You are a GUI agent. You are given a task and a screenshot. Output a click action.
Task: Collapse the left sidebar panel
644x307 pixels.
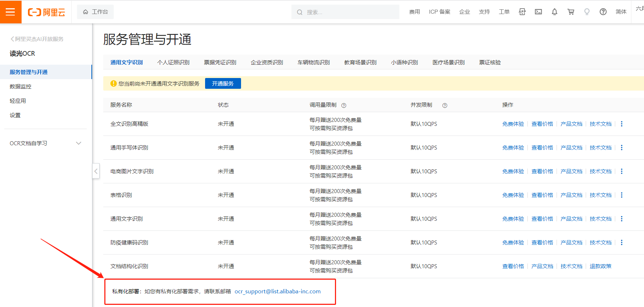[x=96, y=171]
